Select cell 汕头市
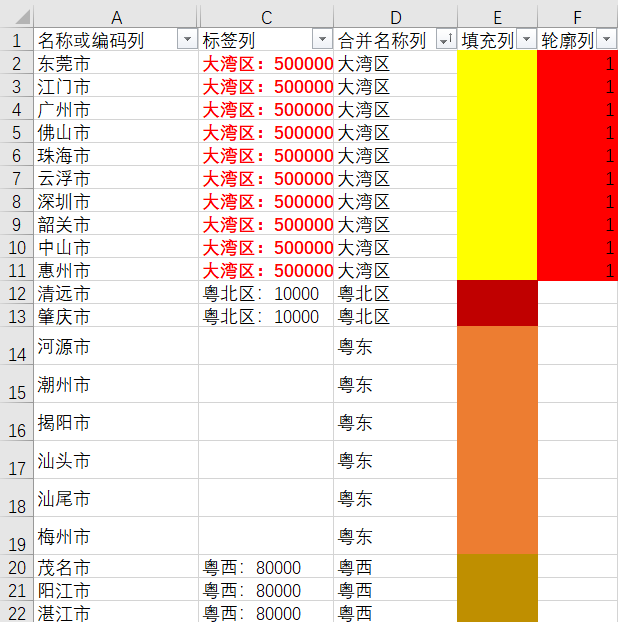Viewport: 618px width, 622px height. coord(116,460)
